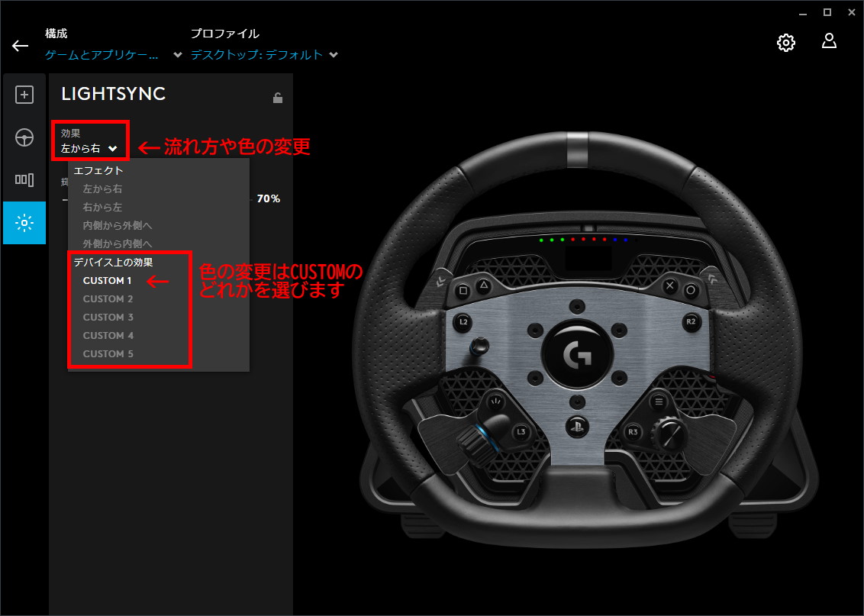
Task: Expand the プロファイル desktop default dropdown
Action: tap(265, 54)
